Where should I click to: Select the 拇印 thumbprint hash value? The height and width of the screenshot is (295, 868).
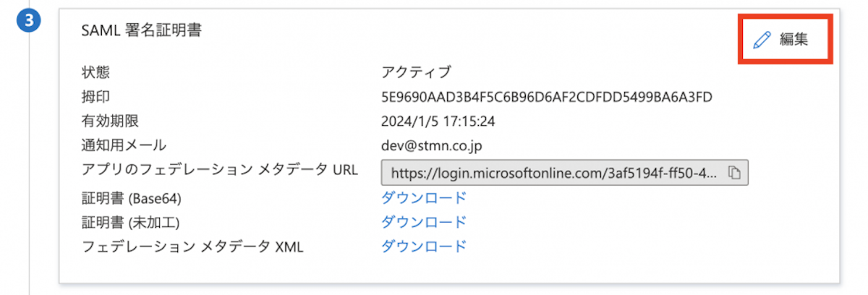[548, 96]
